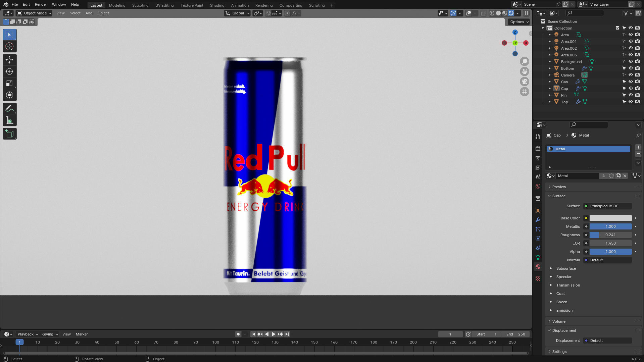Switch to the UV Editing workspace tab

click(164, 5)
